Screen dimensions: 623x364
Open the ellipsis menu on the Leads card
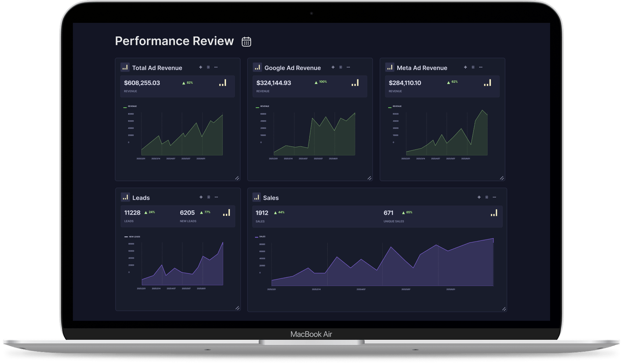pyautogui.click(x=216, y=197)
